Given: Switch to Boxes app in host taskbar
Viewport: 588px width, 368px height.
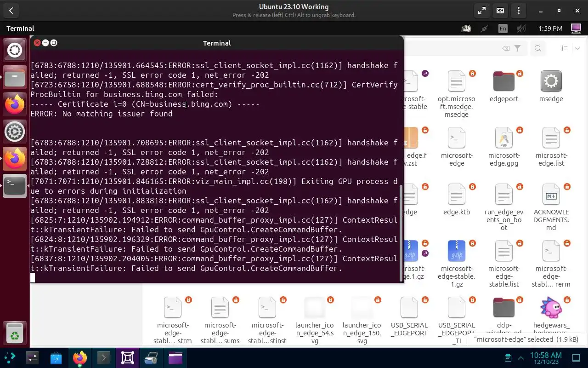Looking at the screenshot, I should tap(128, 357).
